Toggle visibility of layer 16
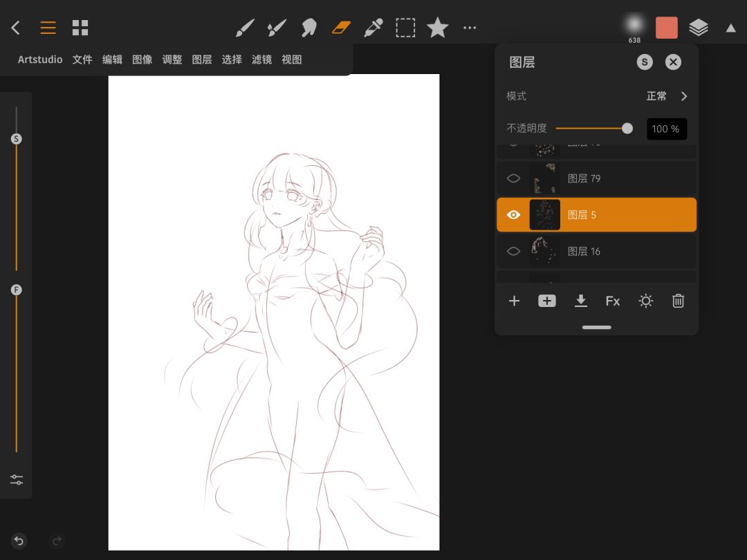The height and width of the screenshot is (560, 747). point(513,252)
